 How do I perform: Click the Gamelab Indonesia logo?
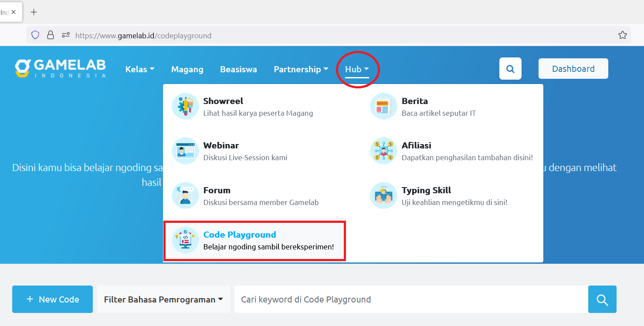[60, 67]
